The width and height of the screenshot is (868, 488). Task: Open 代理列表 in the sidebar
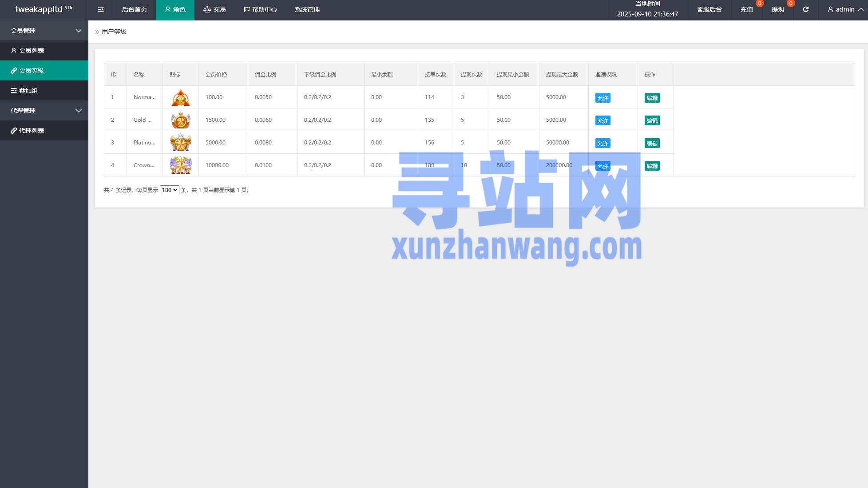point(31,131)
